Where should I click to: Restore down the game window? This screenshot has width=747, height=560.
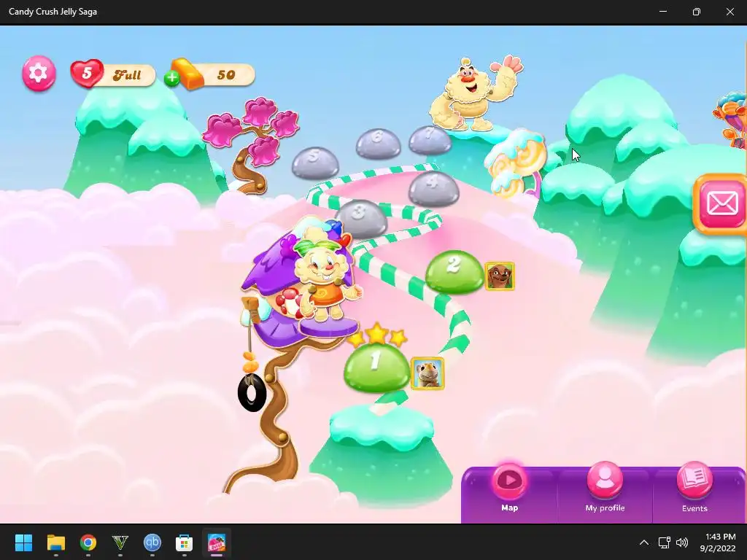pos(696,12)
